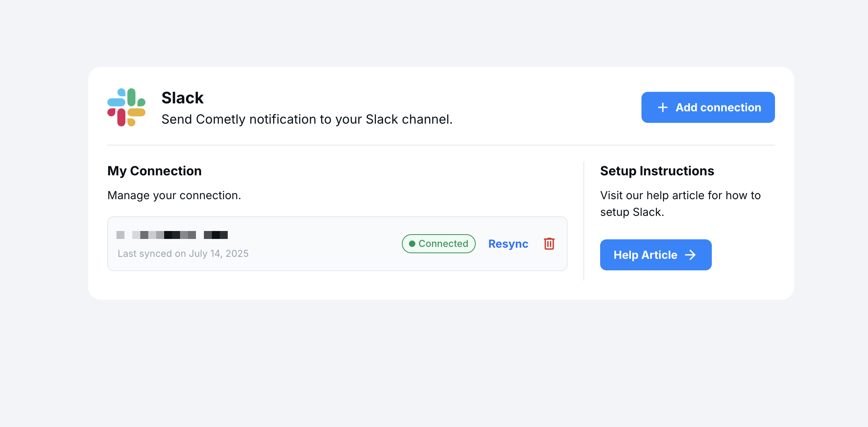Viewport: 868px width, 427px height.
Task: Click the "Slack" title text
Action: 182,98
